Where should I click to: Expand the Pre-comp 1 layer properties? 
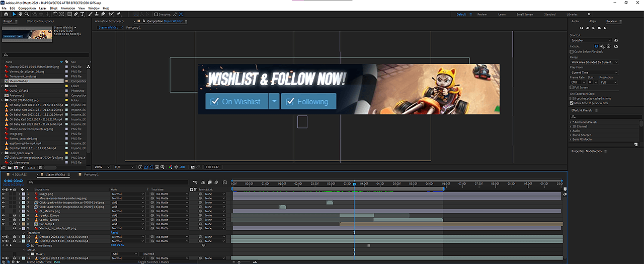tap(19, 224)
